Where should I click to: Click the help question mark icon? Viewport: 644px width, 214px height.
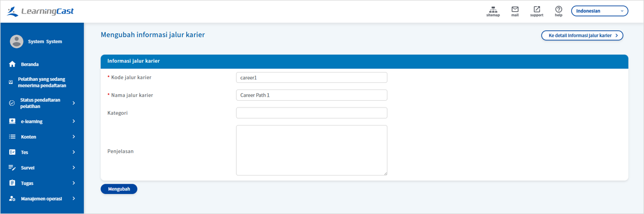(x=558, y=9)
